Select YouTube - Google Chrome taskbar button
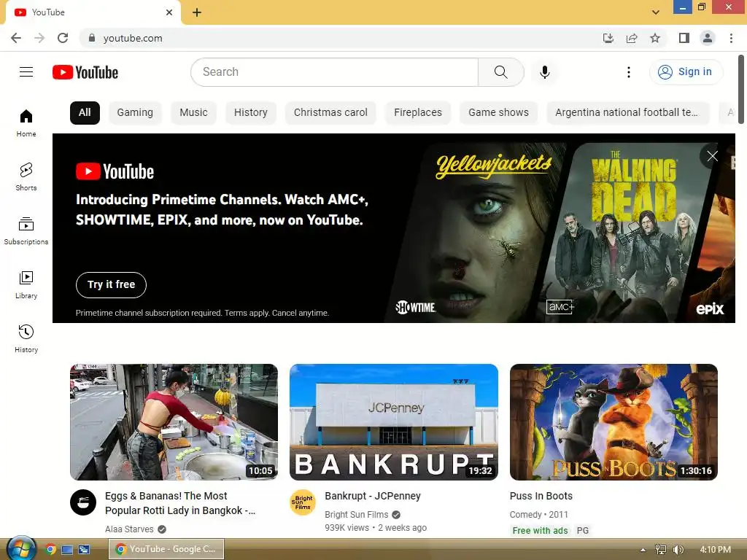The width and height of the screenshot is (747, 560). pos(166,549)
